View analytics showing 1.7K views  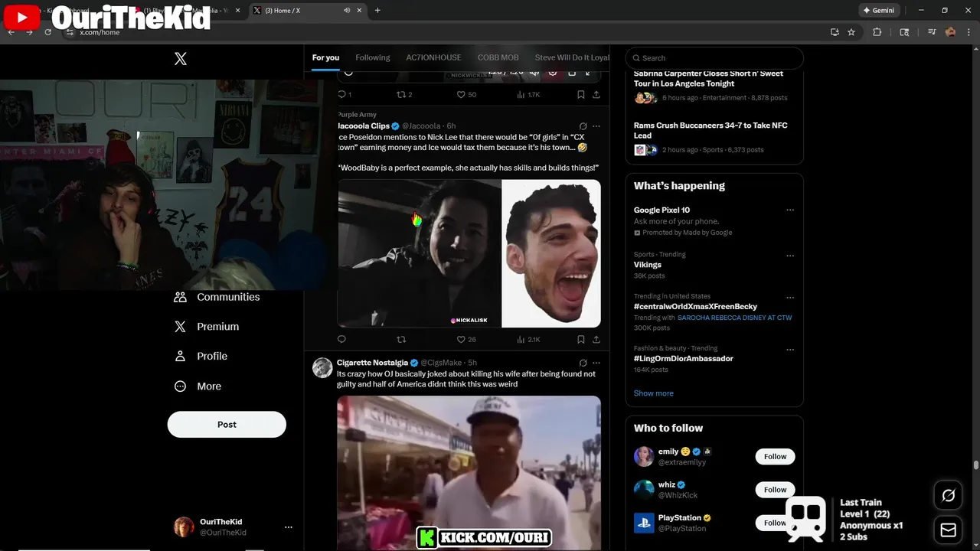(528, 94)
